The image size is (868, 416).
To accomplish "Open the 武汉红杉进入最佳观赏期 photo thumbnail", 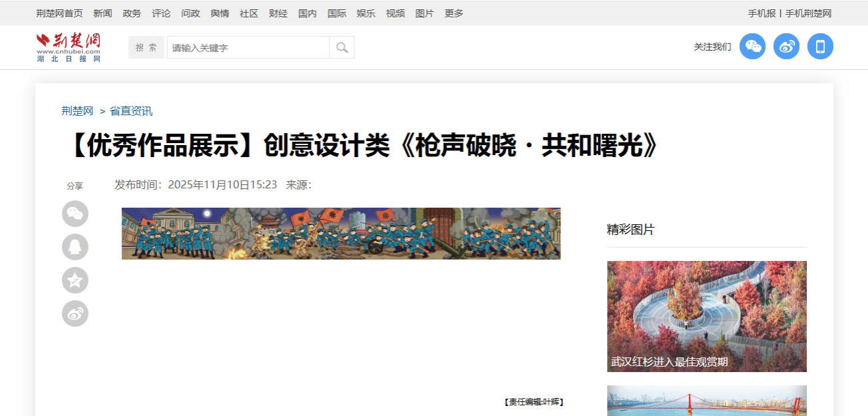I will point(706,316).
